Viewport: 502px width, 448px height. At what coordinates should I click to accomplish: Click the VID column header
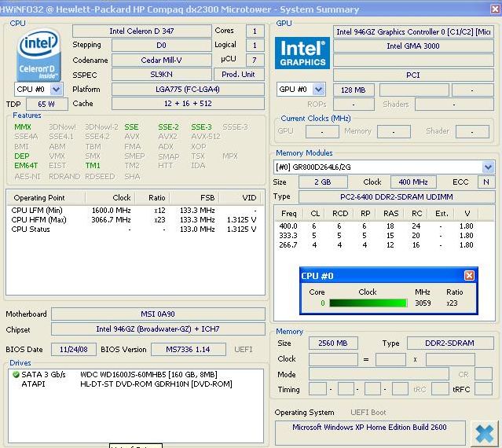241,198
